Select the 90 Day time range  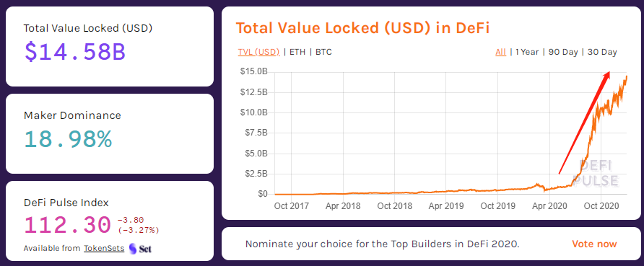[x=562, y=52]
